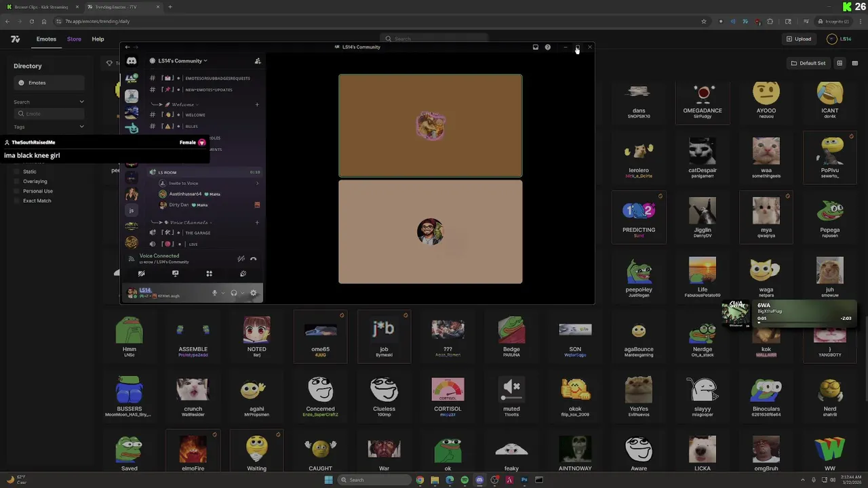Image resolution: width=868 pixels, height=488 pixels.
Task: Go back arrow in Discord title bar
Action: pyautogui.click(x=127, y=47)
